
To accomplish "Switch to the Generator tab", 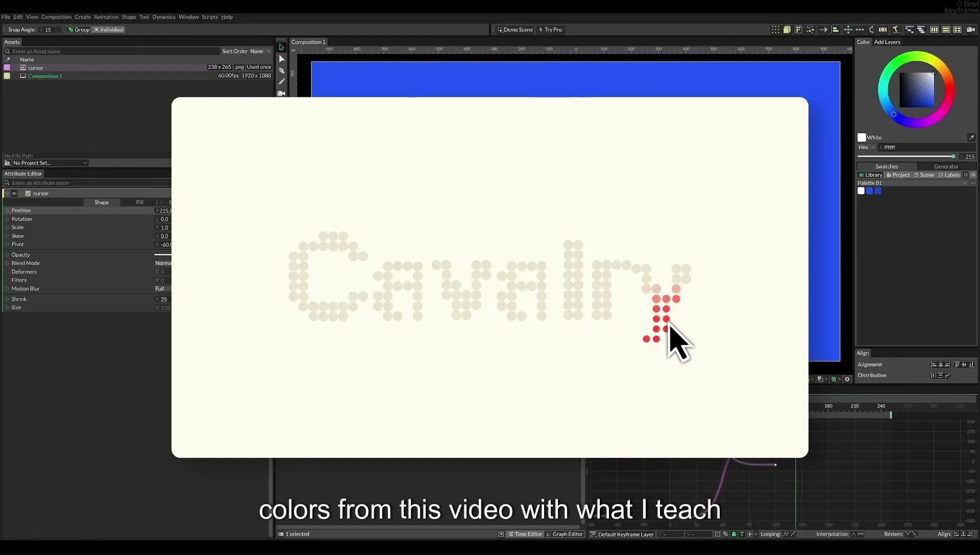I will [946, 166].
